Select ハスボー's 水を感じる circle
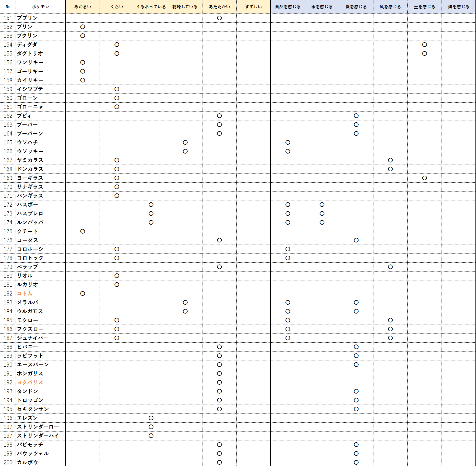Screen dimensions: 476x466 (x=322, y=205)
